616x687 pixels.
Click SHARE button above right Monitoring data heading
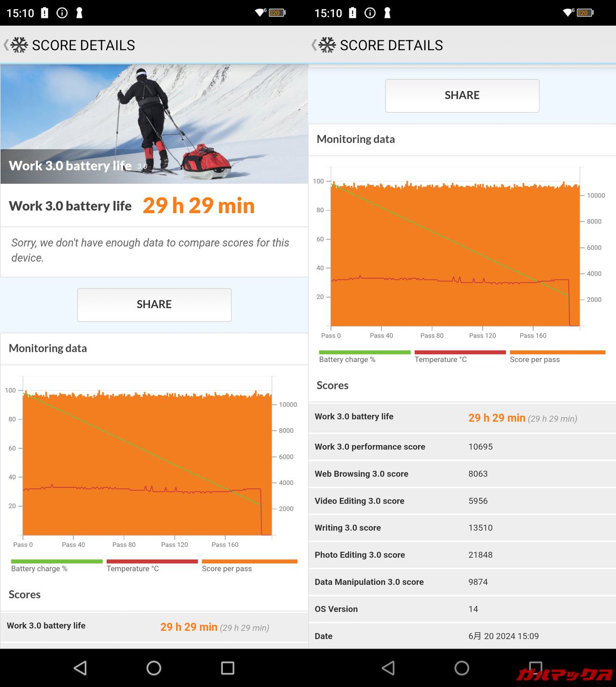point(462,95)
